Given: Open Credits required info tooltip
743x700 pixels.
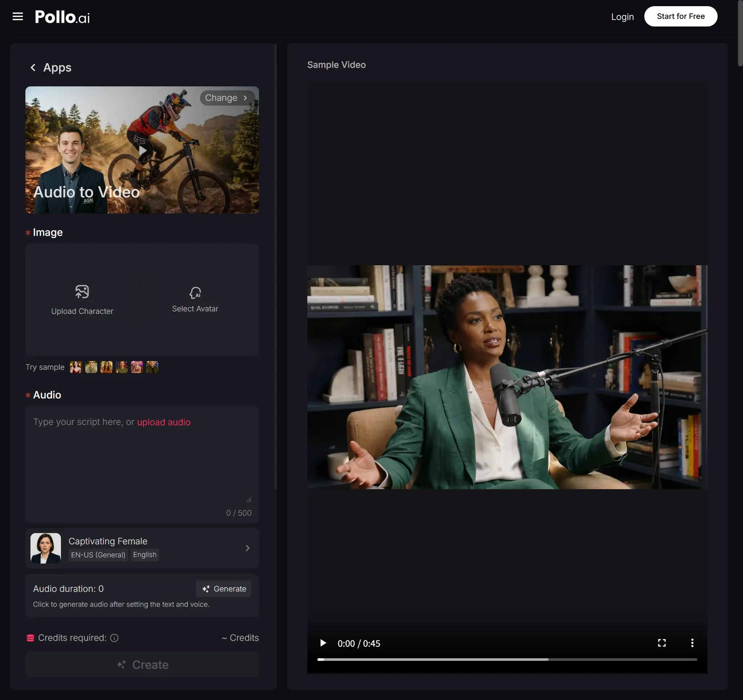Looking at the screenshot, I should click(x=114, y=638).
